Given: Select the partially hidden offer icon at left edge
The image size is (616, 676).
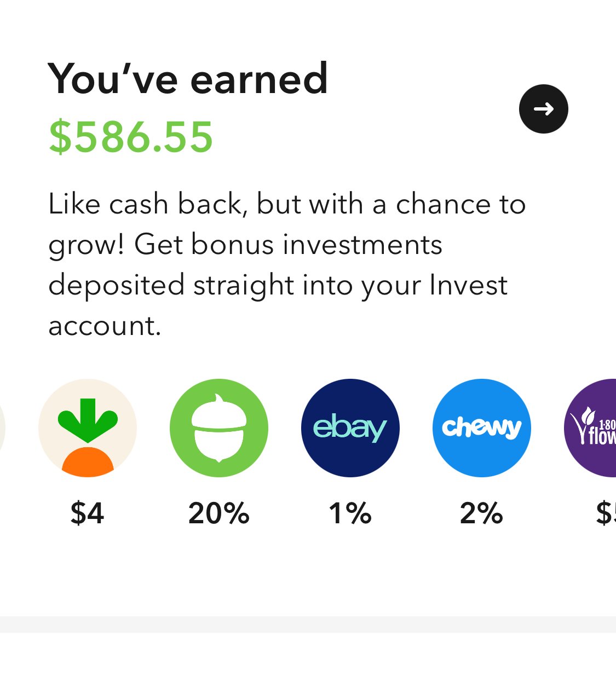Looking at the screenshot, I should click(x=3, y=428).
